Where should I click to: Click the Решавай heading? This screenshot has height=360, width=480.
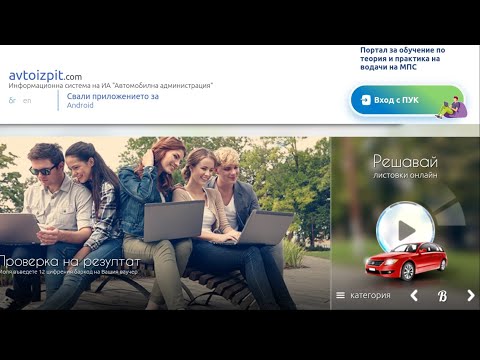pos(405,162)
